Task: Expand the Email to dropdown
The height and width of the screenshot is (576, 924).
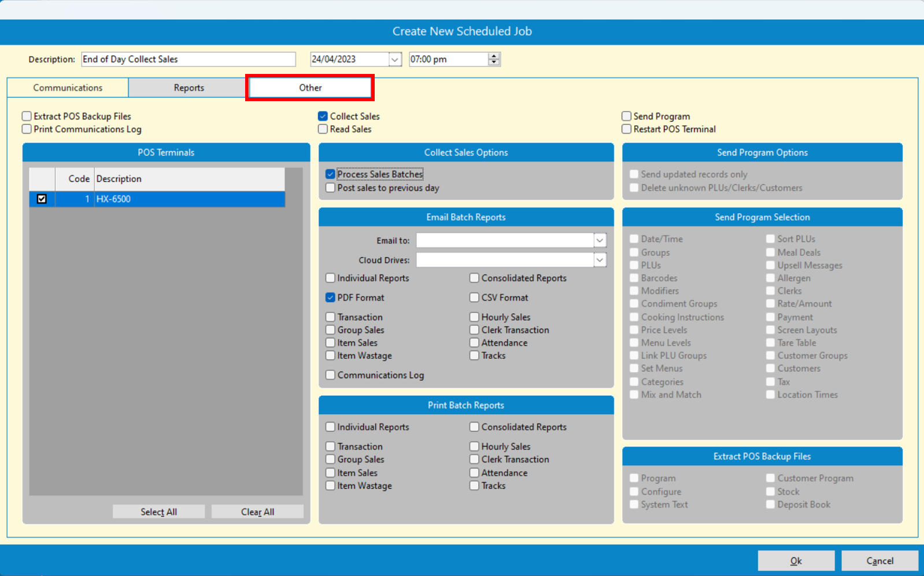Action: (x=600, y=240)
